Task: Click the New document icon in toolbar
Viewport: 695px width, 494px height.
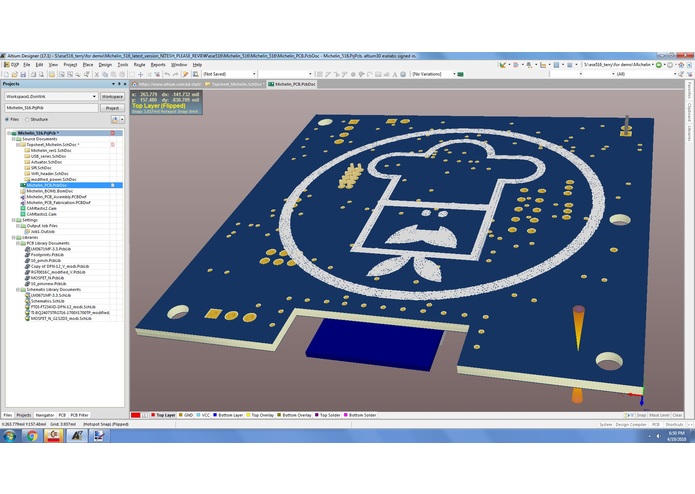Action: pos(7,74)
